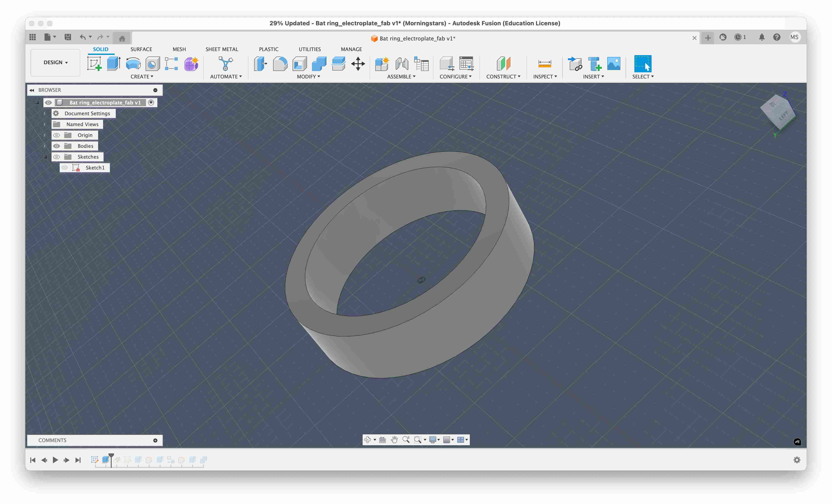
Task: Open the DESIGN workspace dropdown
Action: coord(55,62)
